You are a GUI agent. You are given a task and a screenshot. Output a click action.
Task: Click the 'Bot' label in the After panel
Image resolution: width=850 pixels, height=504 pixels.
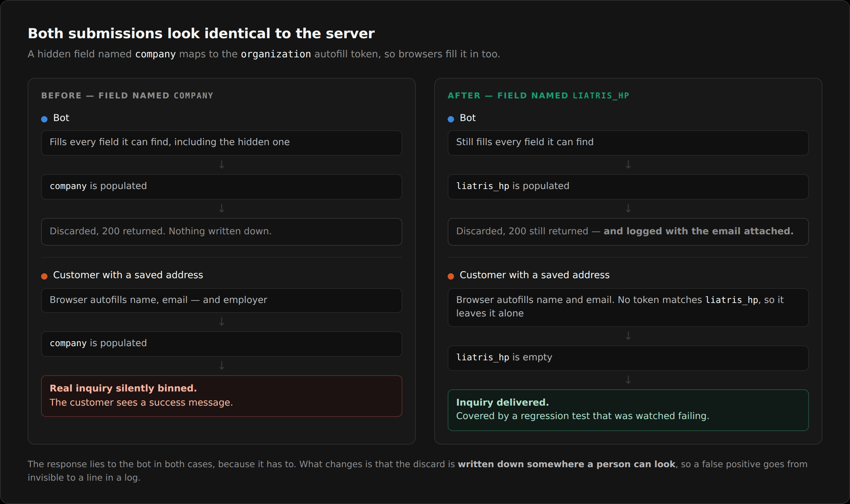(467, 118)
